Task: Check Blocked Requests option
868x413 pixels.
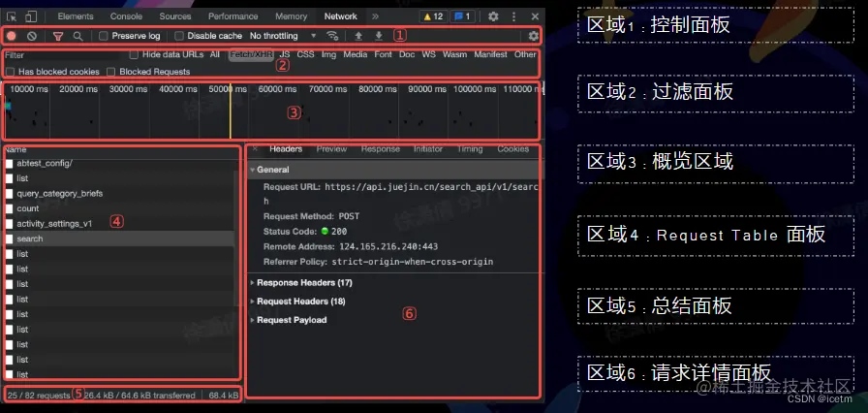Action: 110,72
